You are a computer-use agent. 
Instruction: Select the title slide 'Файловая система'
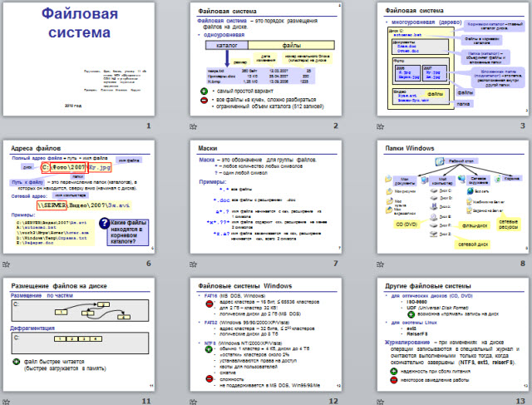(x=81, y=58)
